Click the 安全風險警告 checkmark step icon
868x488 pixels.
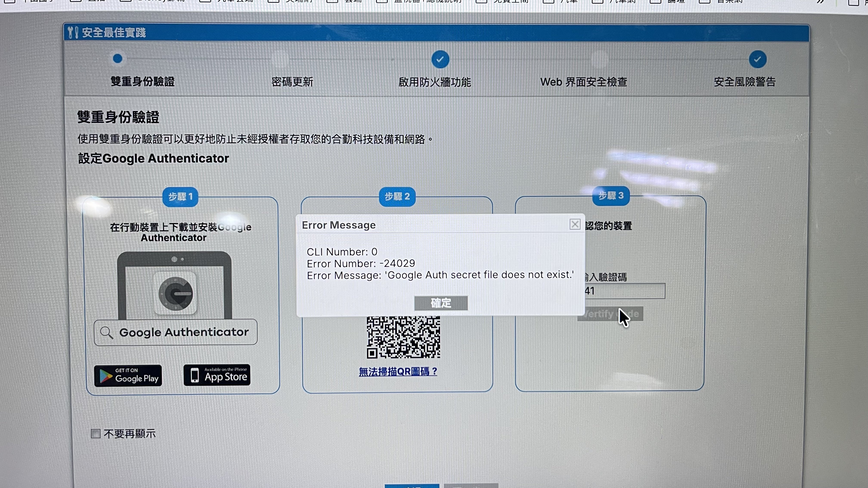[758, 60]
